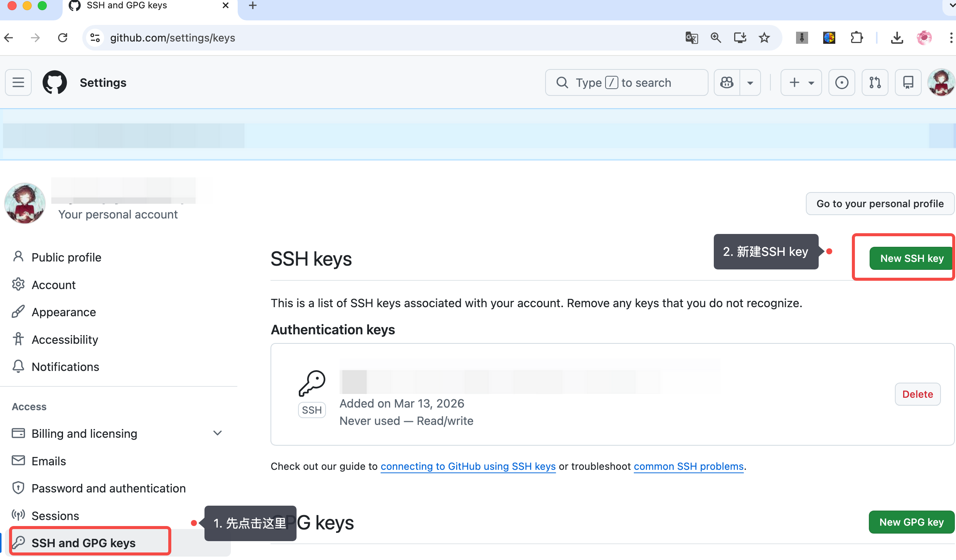
Task: Open the Public profile settings page
Action: (66, 257)
